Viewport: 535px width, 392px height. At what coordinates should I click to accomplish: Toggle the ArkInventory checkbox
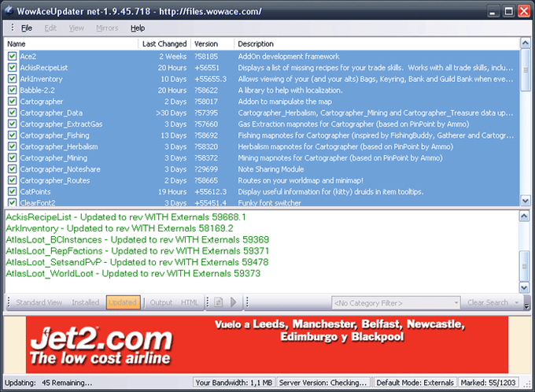pyautogui.click(x=13, y=79)
